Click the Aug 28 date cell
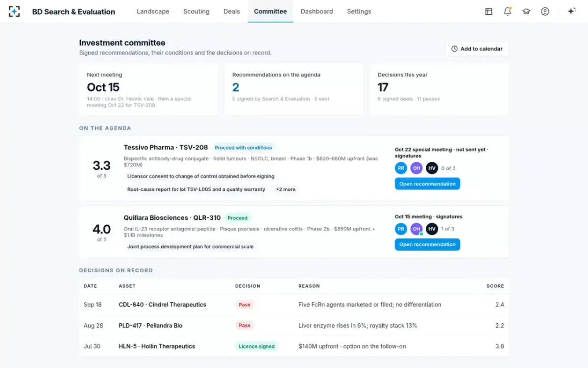 (93, 325)
